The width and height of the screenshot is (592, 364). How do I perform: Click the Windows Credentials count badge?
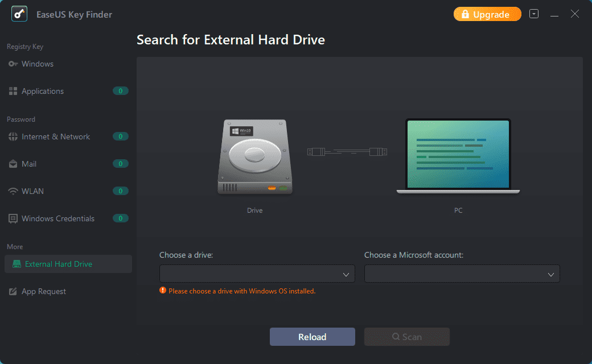121,218
